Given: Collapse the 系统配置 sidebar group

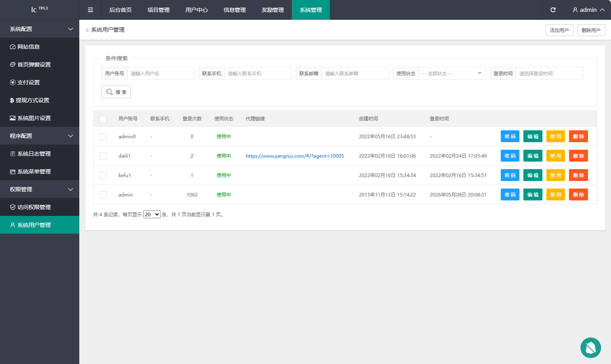Looking at the screenshot, I should click(x=40, y=29).
